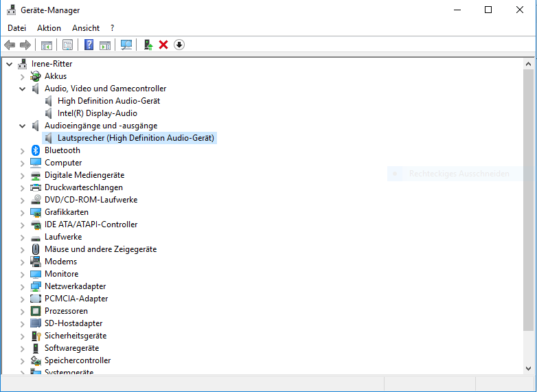Select the Monitore label
The height and width of the screenshot is (392, 537).
coord(62,274)
